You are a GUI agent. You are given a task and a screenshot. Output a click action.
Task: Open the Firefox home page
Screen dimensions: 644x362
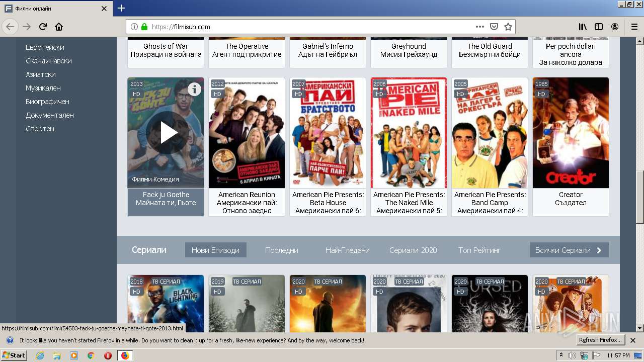[x=59, y=27]
